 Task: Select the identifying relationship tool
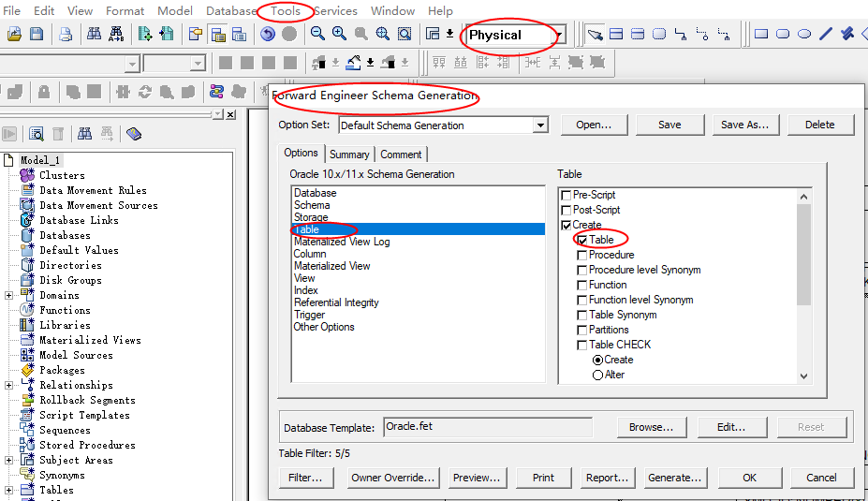coord(681,35)
